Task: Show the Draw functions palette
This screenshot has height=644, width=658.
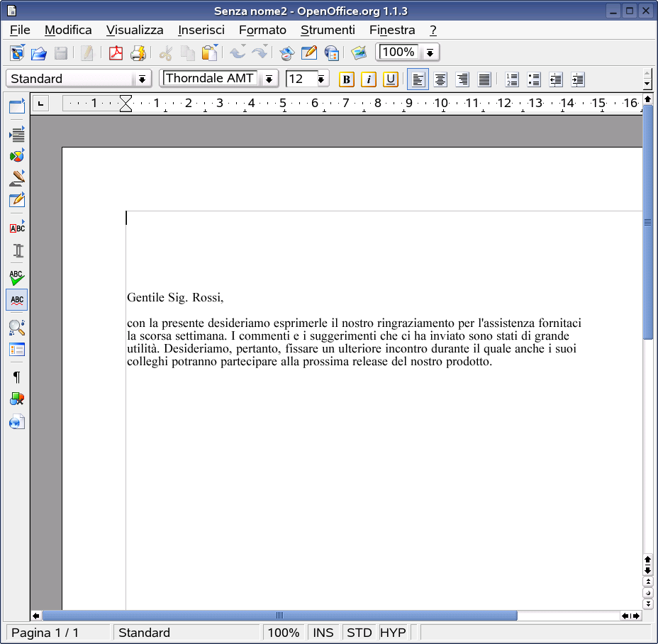Action: 16,178
